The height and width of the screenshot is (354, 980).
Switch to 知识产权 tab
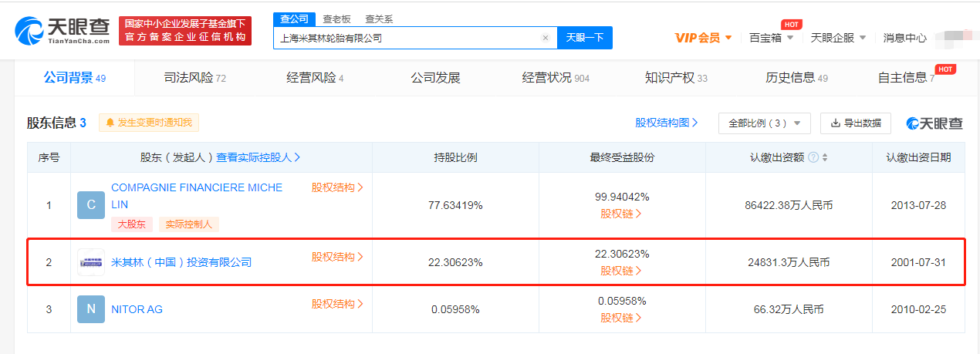(676, 77)
